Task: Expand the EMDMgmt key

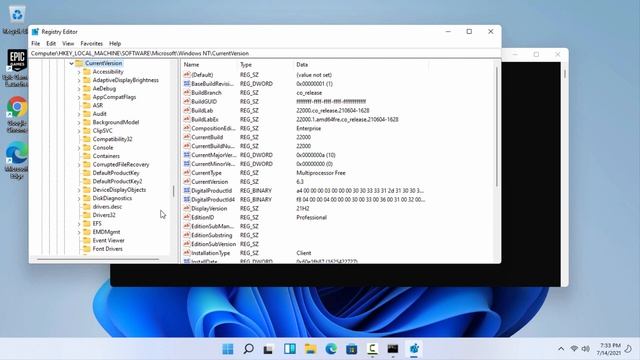Action: click(79, 232)
